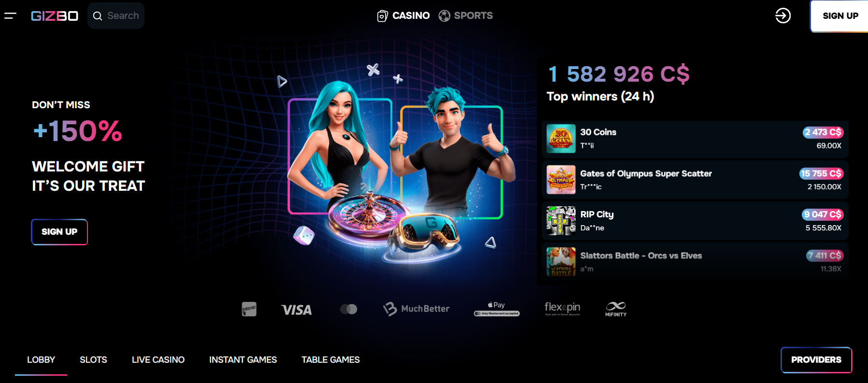This screenshot has width=868, height=383.
Task: Select the flexepin payment logo
Action: pos(563,309)
